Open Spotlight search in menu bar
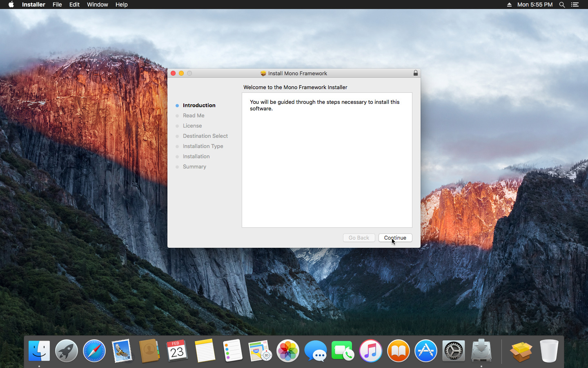 pyautogui.click(x=562, y=4)
